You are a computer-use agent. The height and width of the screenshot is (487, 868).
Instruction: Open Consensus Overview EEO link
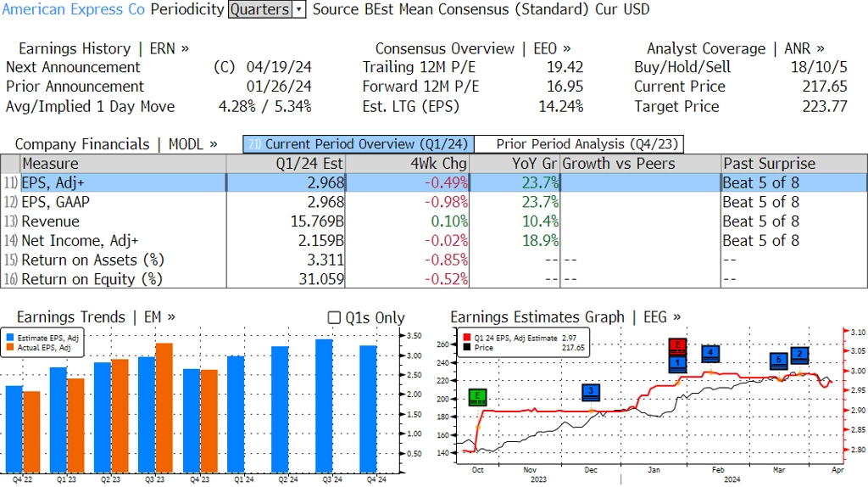point(473,48)
